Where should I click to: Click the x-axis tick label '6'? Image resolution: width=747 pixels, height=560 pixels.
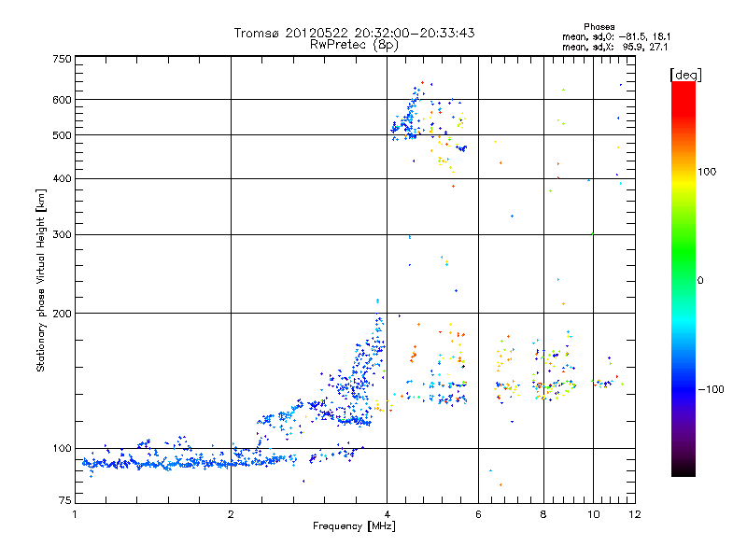(x=478, y=515)
